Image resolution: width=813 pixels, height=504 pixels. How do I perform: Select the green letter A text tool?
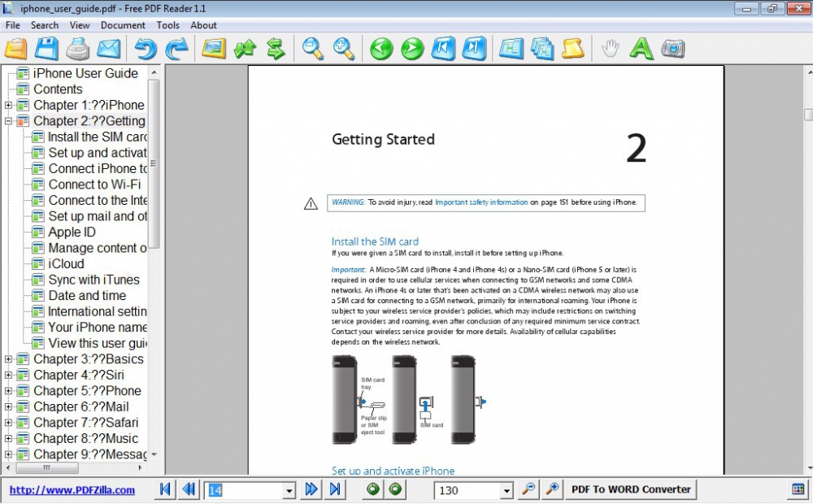641,49
